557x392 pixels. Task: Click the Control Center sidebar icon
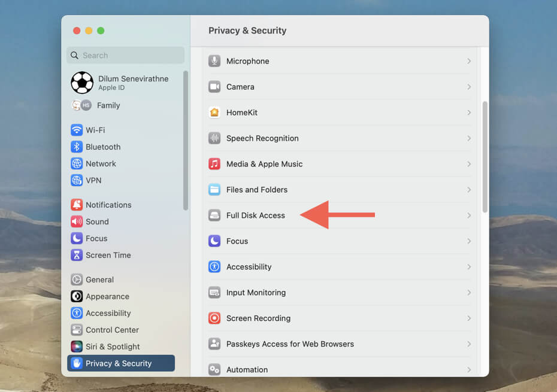[x=77, y=330]
